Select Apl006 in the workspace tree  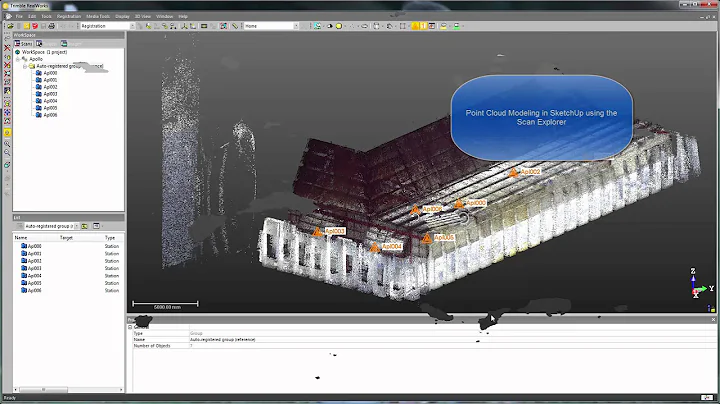click(x=50, y=115)
